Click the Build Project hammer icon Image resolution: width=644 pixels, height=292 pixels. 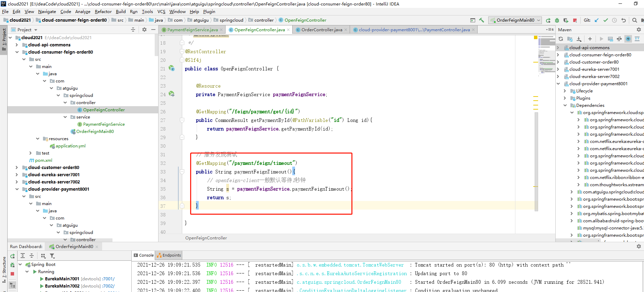481,20
